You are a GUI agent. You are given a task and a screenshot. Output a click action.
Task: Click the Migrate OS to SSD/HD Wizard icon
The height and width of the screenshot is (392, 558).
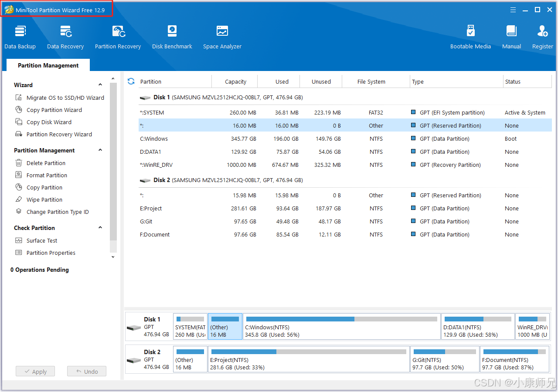click(19, 98)
